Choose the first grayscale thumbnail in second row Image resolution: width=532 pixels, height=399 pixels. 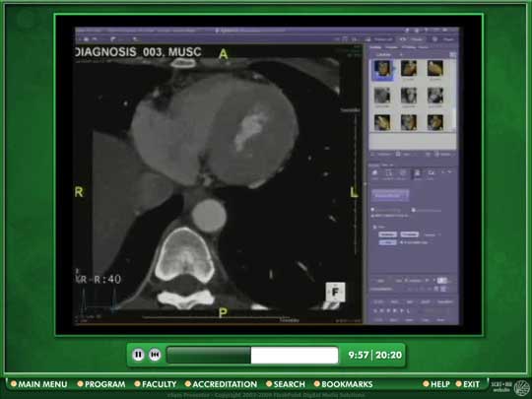[382, 96]
